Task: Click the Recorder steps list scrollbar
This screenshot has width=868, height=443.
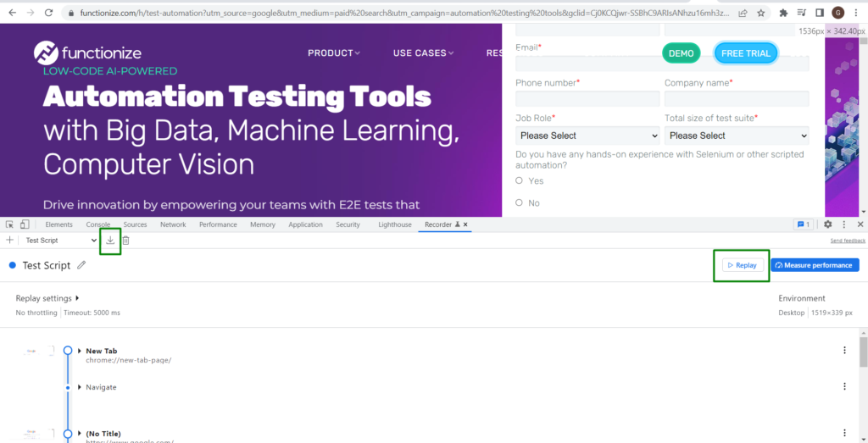Action: [863, 351]
